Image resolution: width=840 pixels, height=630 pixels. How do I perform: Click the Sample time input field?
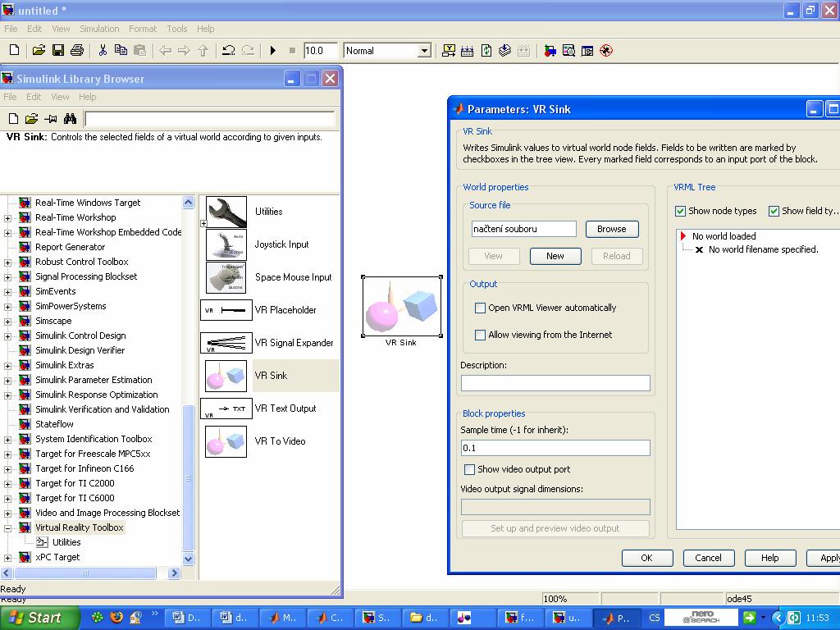tap(555, 448)
